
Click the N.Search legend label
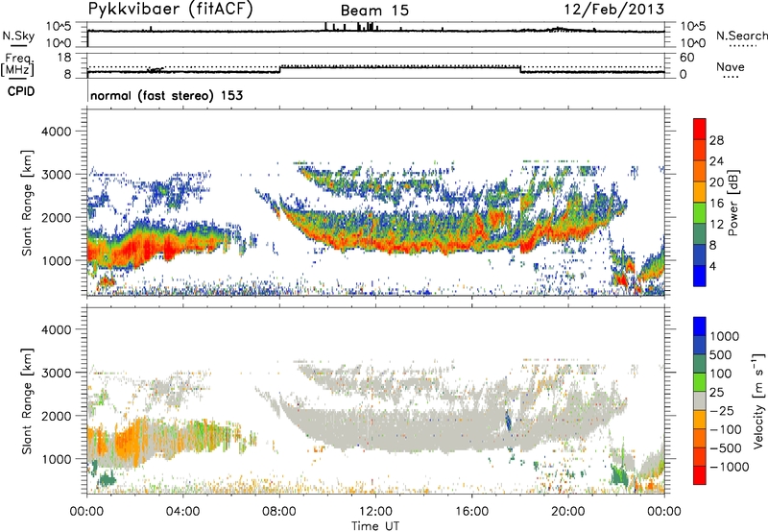click(x=742, y=36)
